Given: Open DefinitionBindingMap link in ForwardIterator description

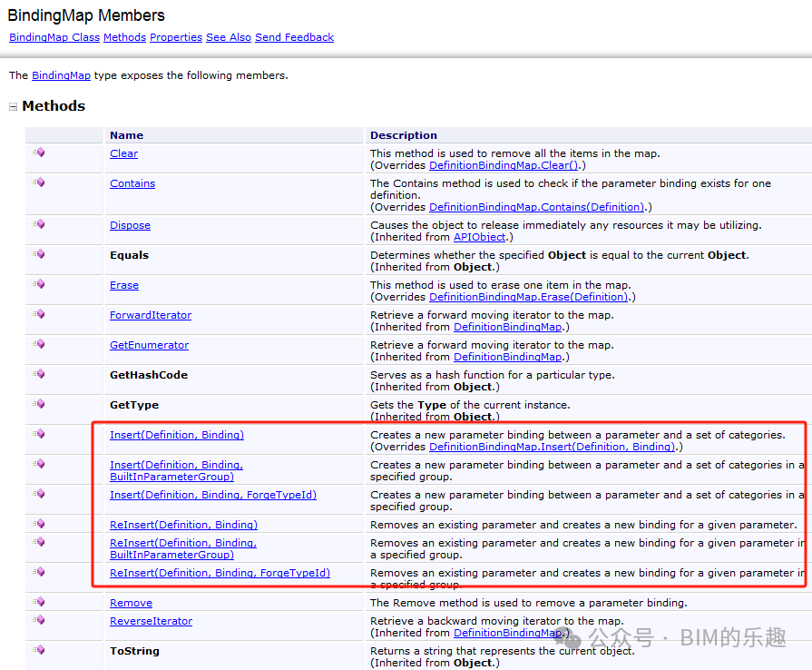Looking at the screenshot, I should (507, 327).
